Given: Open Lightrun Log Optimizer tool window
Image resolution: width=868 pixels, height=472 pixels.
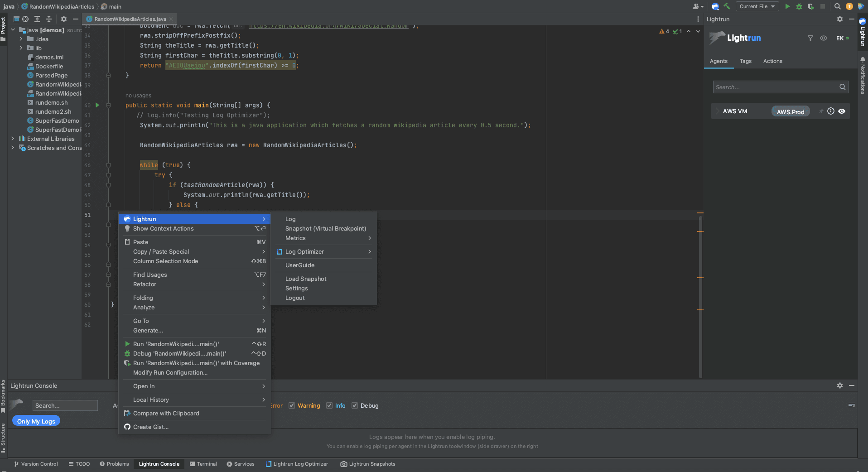Looking at the screenshot, I should 297,464.
